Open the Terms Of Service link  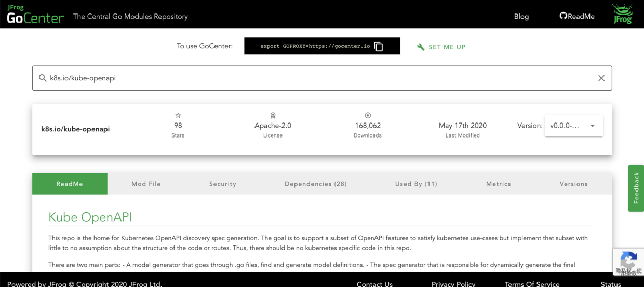[x=532, y=284]
